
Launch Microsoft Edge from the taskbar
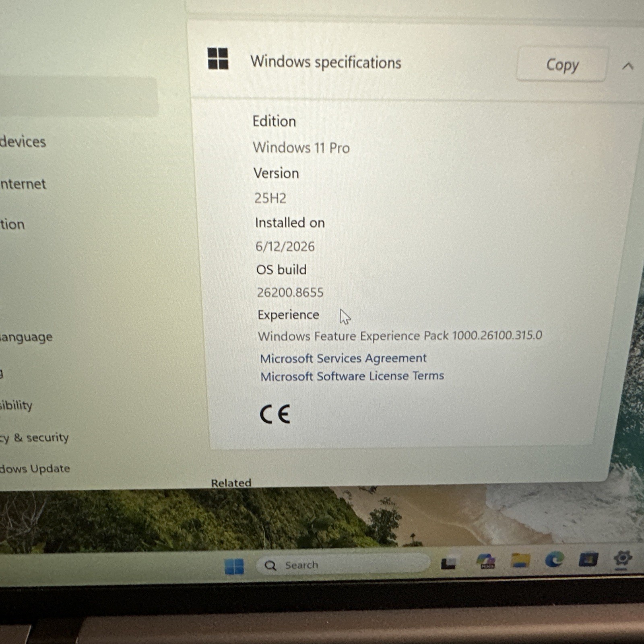click(x=554, y=559)
